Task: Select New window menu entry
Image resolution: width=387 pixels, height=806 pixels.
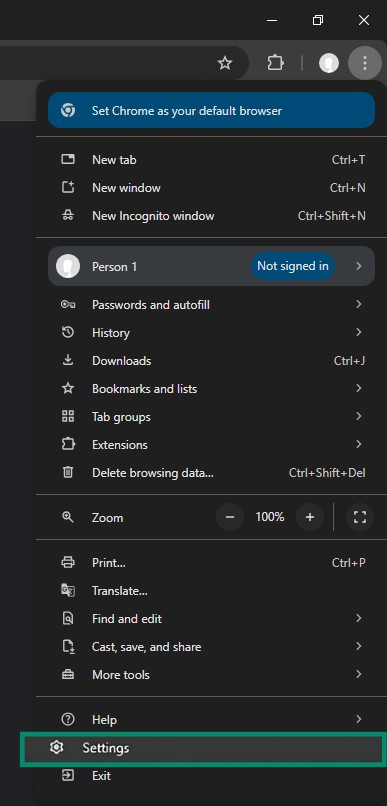Action: [211, 188]
